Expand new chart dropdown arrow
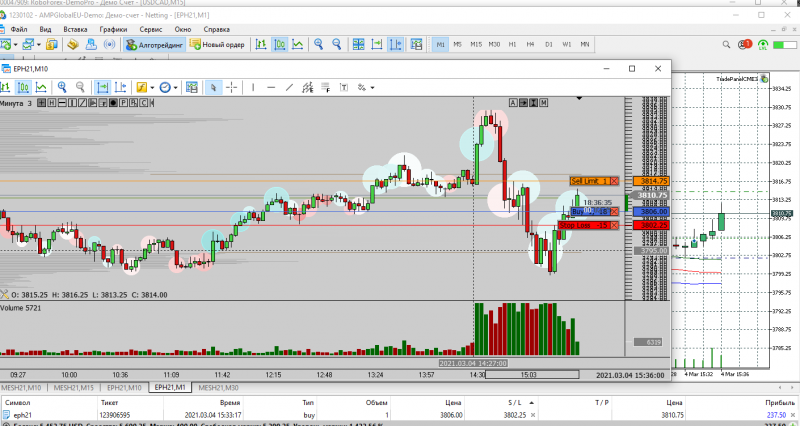 pyautogui.click(x=15, y=45)
